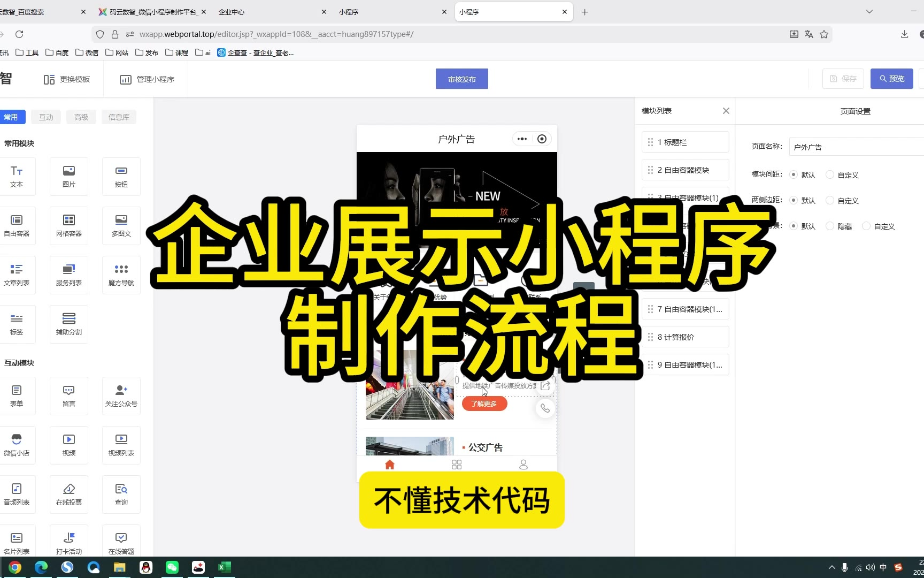Image resolution: width=924 pixels, height=578 pixels.
Task: Insert a 视频 video module
Action: [69, 445]
